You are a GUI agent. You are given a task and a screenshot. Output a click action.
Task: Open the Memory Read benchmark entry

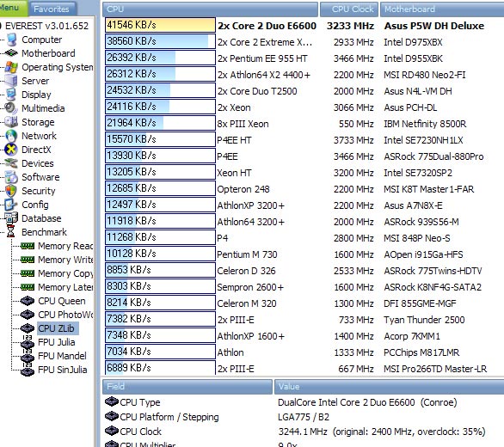(65, 246)
